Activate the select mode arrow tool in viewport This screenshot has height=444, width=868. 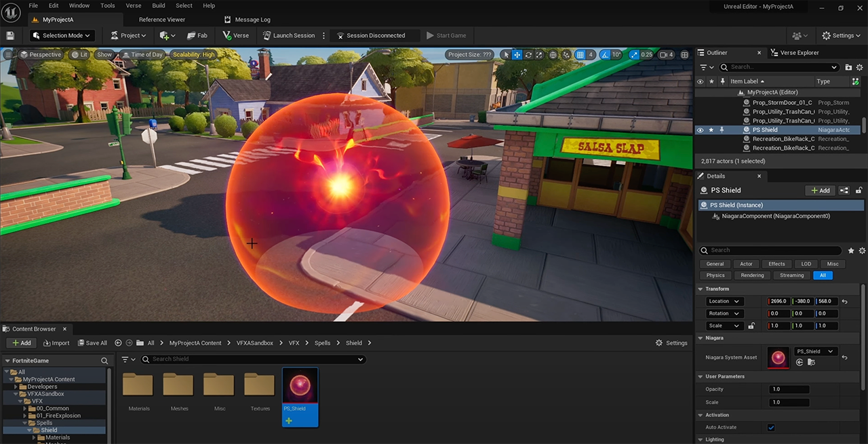tap(505, 55)
